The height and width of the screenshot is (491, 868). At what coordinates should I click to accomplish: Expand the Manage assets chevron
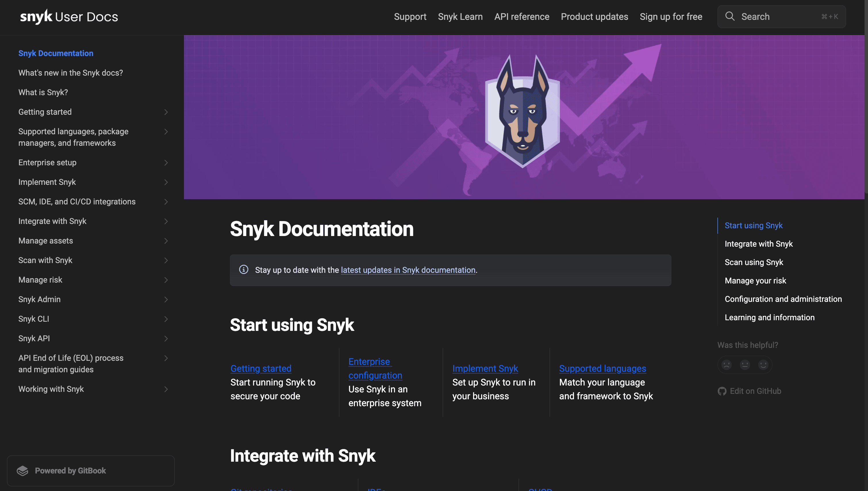(166, 241)
